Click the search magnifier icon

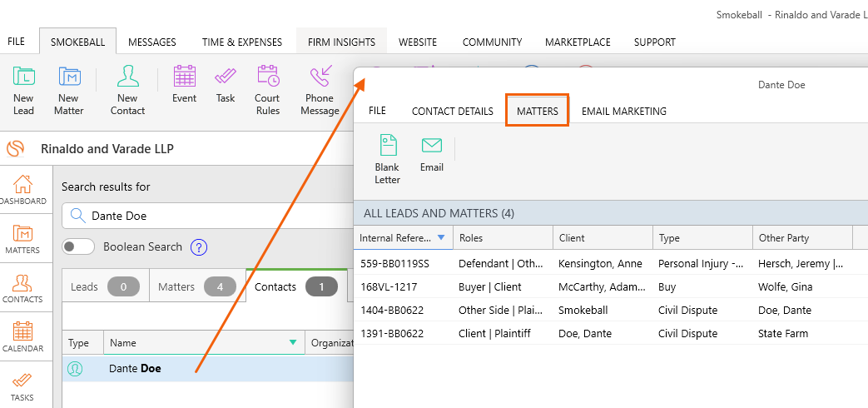78,216
